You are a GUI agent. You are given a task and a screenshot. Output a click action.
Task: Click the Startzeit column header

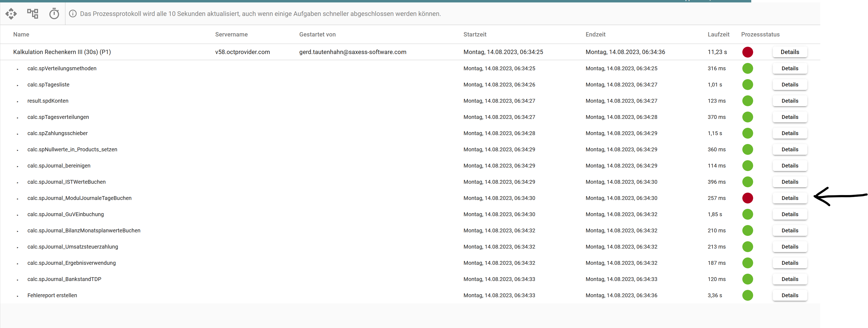474,34
